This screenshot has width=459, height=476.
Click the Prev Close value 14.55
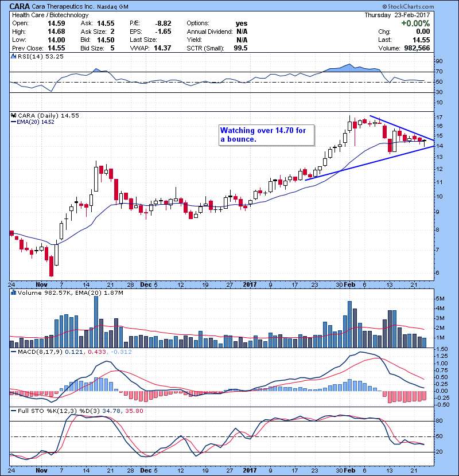(x=56, y=48)
